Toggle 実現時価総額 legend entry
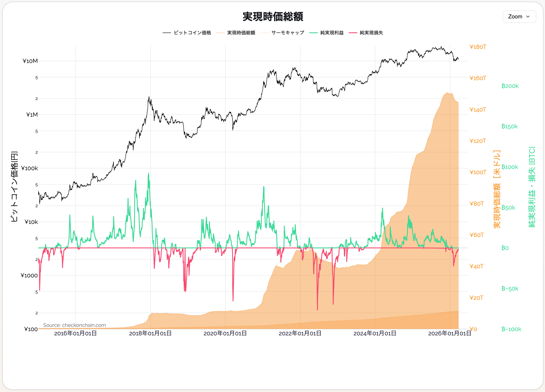The image size is (545, 392). click(241, 33)
